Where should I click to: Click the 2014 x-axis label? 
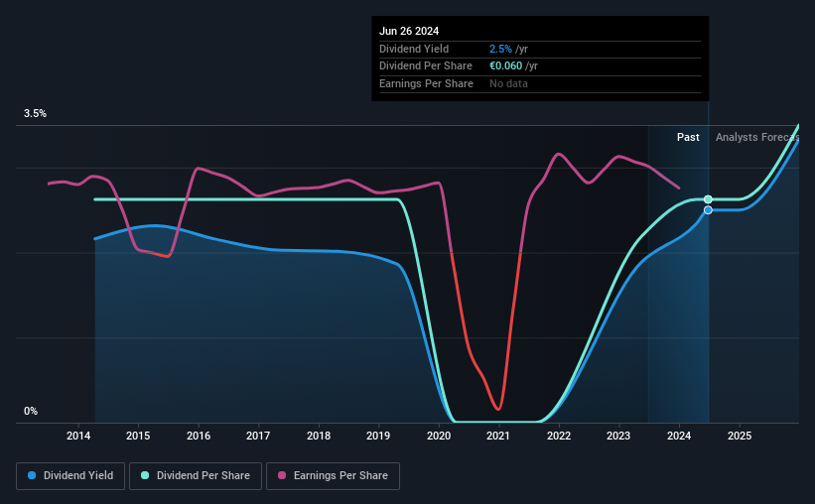click(78, 436)
